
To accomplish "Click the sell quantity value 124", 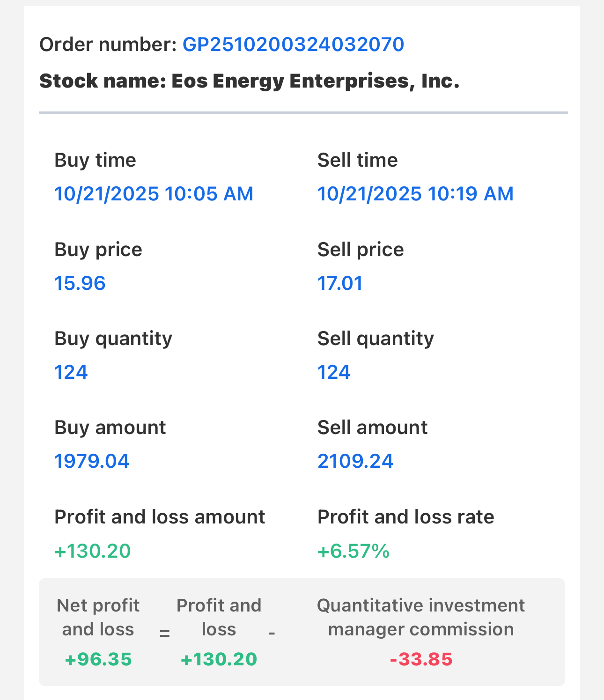I will (x=334, y=372).
